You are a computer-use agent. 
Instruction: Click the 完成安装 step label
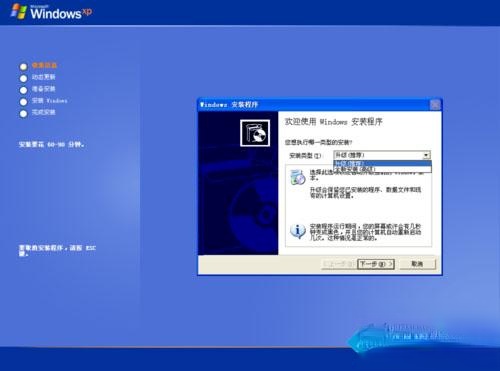[x=43, y=112]
